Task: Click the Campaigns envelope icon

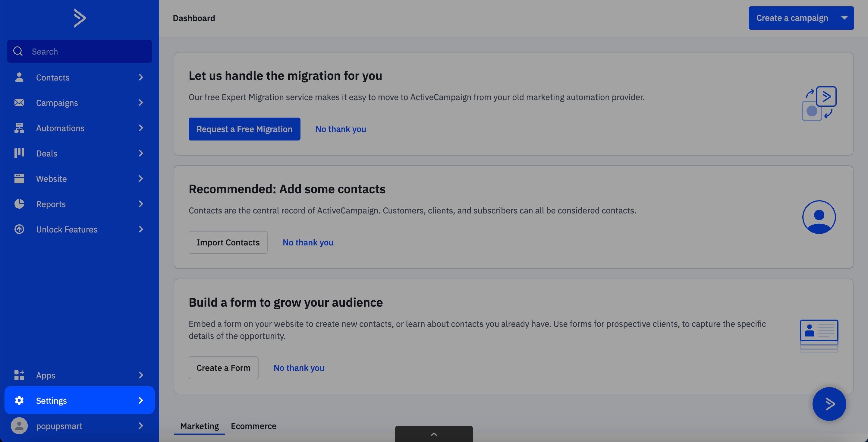Action: point(19,103)
